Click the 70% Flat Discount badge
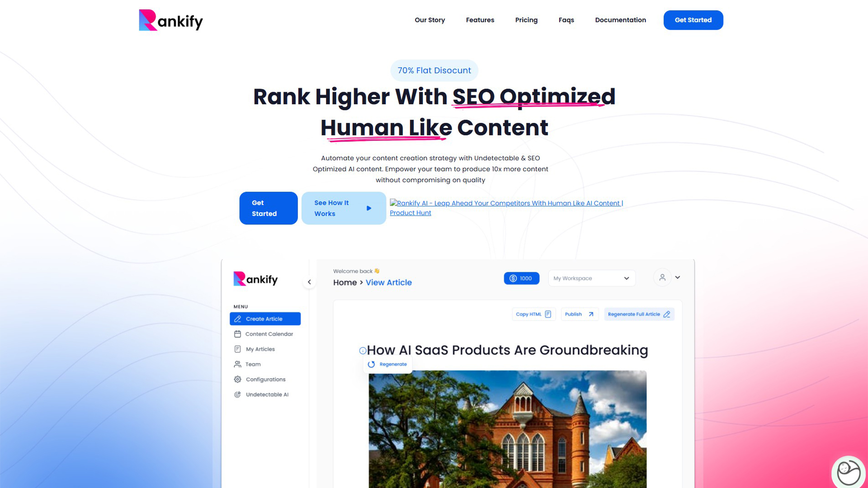Image resolution: width=868 pixels, height=488 pixels. [x=434, y=70]
